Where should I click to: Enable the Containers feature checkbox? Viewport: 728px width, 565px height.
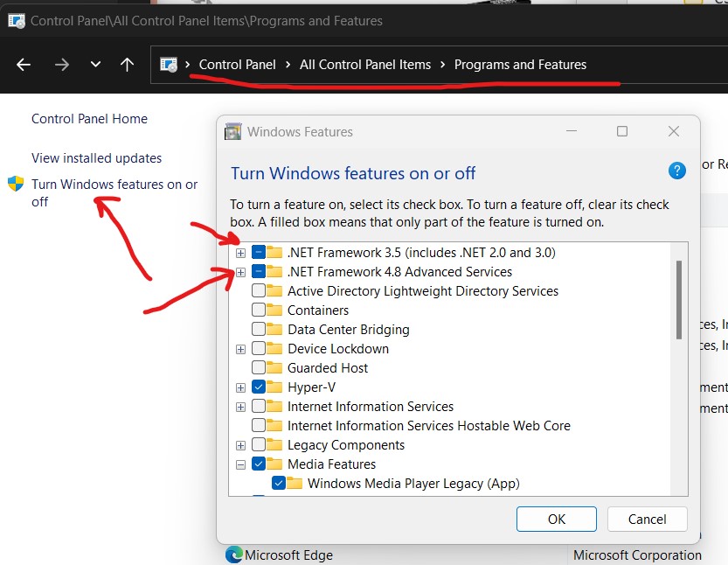259,310
